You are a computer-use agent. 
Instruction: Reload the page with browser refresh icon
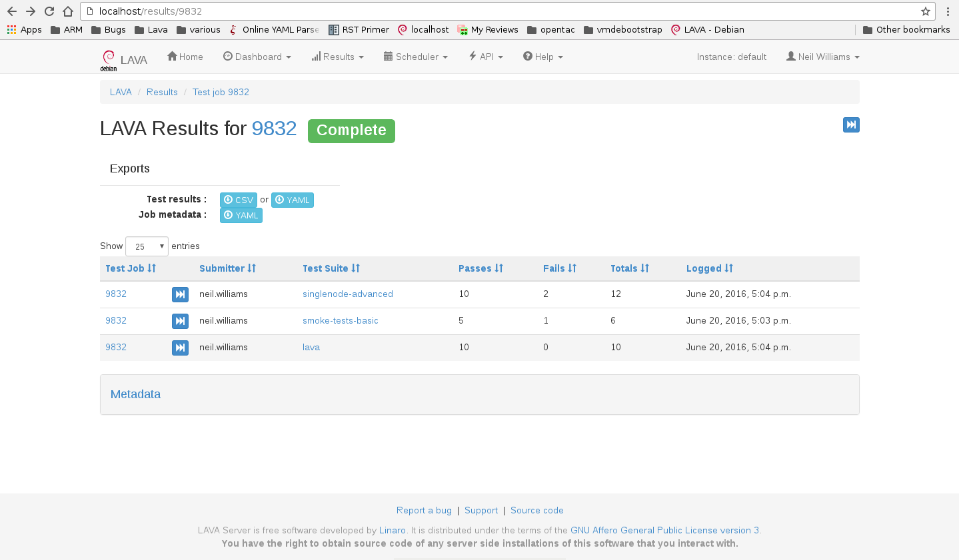click(49, 11)
